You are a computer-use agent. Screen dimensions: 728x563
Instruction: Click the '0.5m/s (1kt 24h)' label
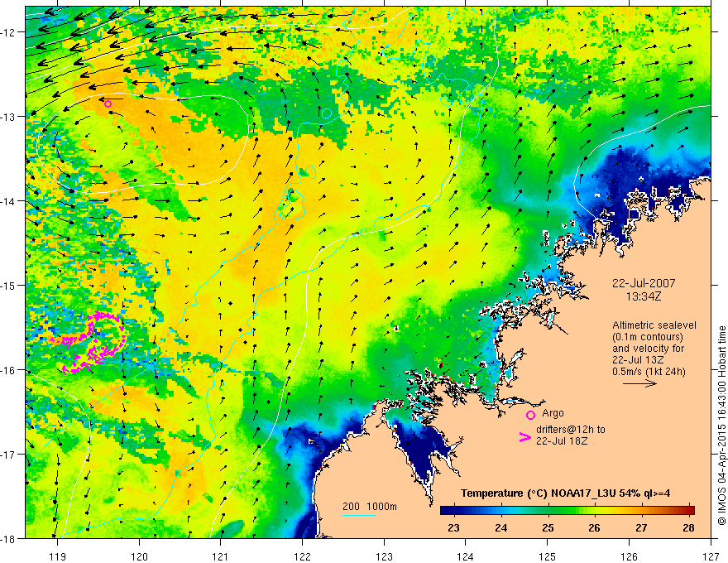tap(649, 372)
